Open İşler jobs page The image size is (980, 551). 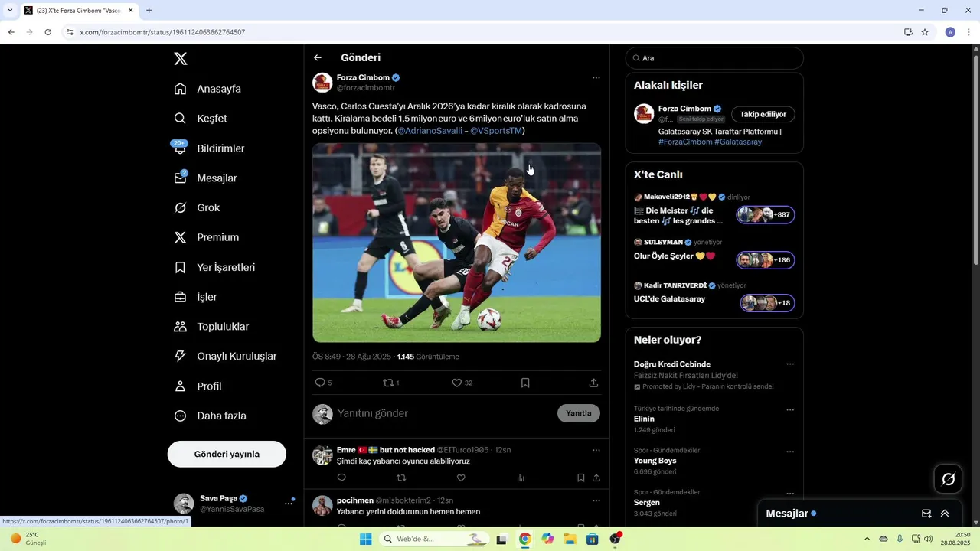(196, 297)
